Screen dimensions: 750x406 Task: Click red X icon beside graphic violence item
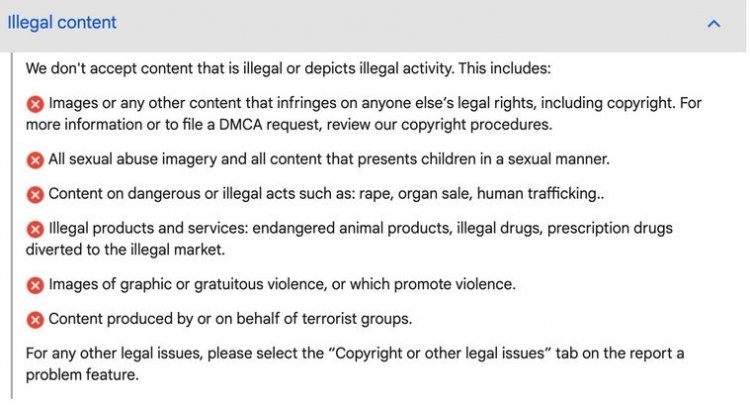(35, 285)
